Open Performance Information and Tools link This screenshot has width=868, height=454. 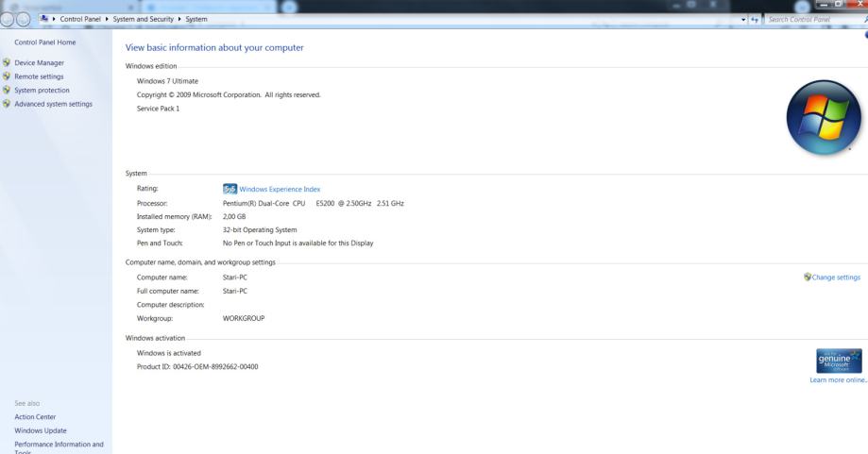tap(59, 447)
